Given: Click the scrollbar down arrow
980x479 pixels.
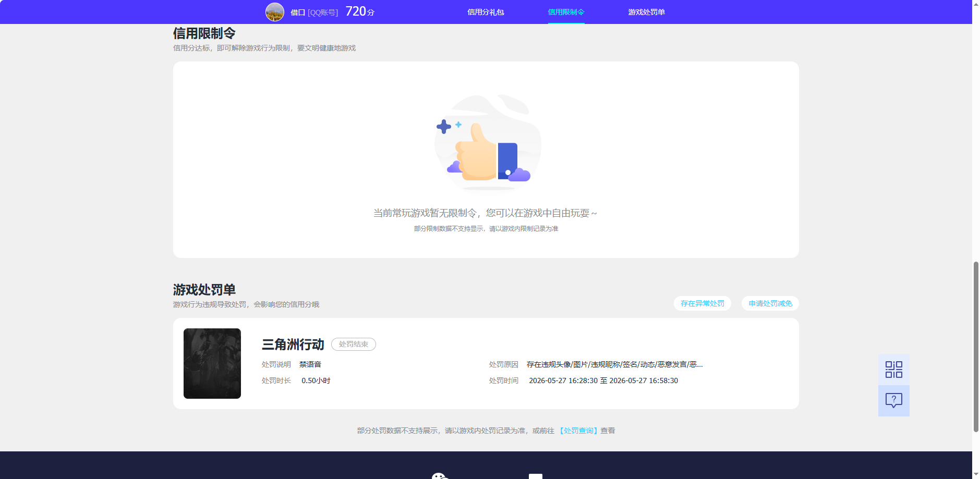Looking at the screenshot, I should point(976,475).
